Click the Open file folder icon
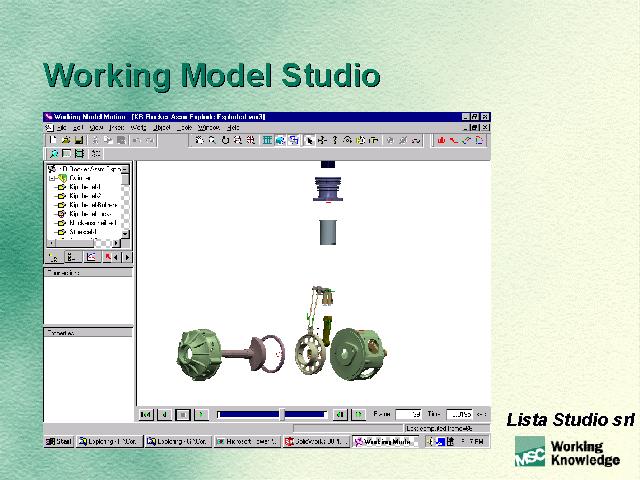640x480 pixels. click(x=66, y=140)
